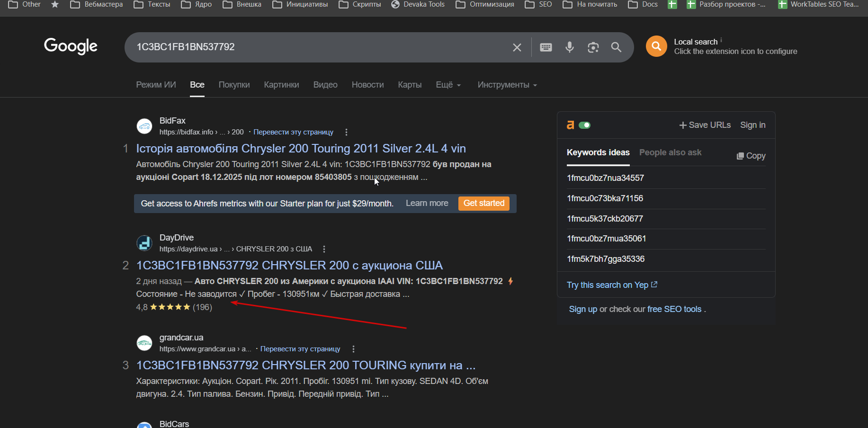Open the three-dot menu for the BidFax result
The height and width of the screenshot is (428, 868).
[x=346, y=132]
